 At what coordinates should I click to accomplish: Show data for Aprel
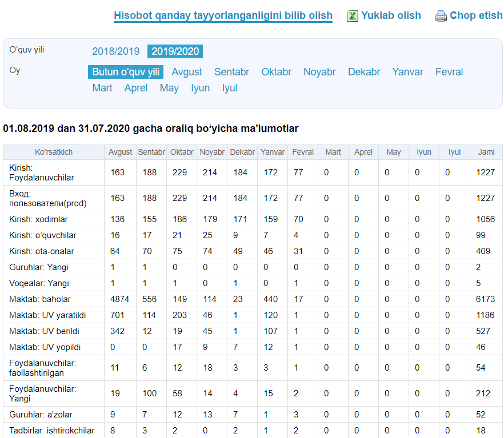click(136, 88)
